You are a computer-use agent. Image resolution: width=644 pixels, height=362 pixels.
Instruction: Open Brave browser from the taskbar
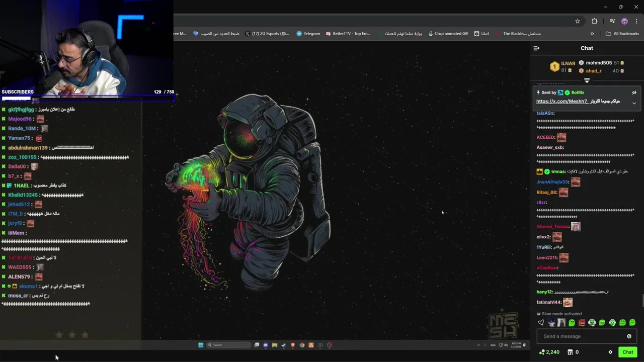pyautogui.click(x=293, y=345)
